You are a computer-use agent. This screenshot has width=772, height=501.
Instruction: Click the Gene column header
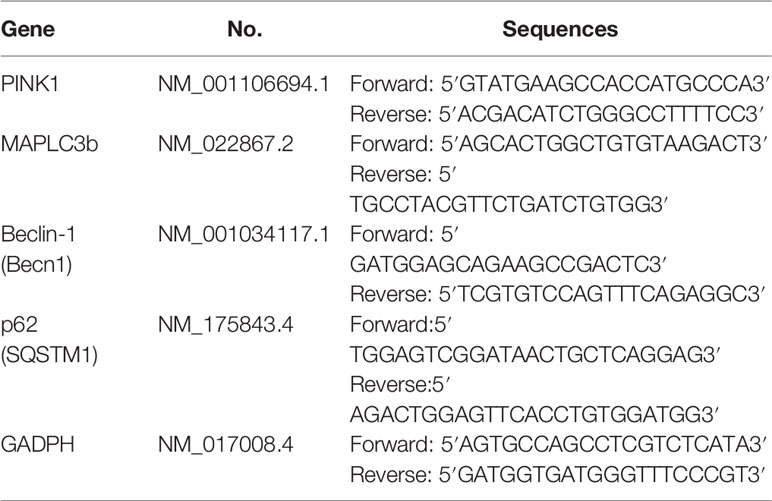pos(28,30)
